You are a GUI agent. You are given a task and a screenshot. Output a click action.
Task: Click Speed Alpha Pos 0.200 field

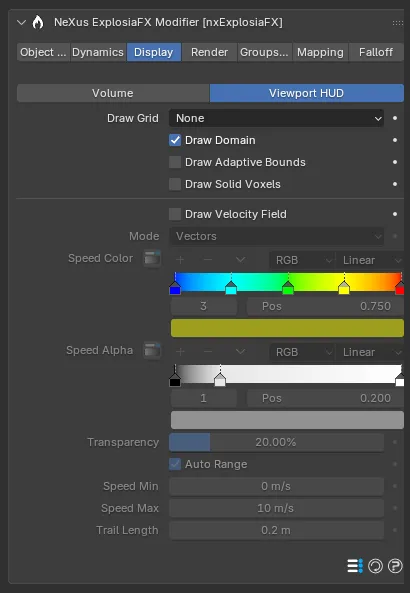(326, 398)
